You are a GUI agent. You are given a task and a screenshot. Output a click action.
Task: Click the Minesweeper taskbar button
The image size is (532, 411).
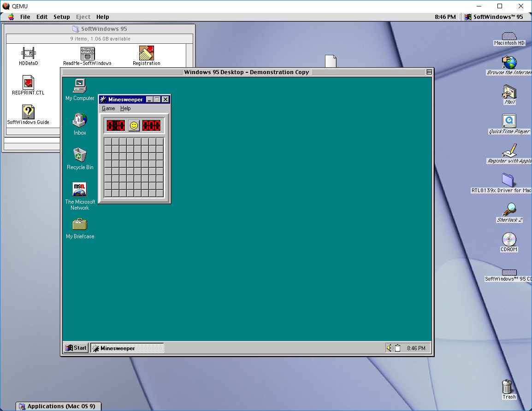click(x=127, y=348)
